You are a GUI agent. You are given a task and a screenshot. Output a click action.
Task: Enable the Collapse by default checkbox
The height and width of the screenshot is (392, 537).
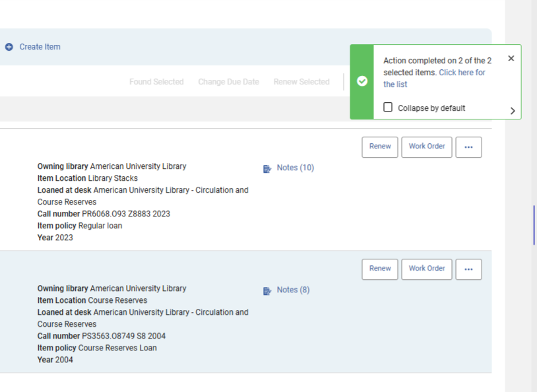[388, 108]
